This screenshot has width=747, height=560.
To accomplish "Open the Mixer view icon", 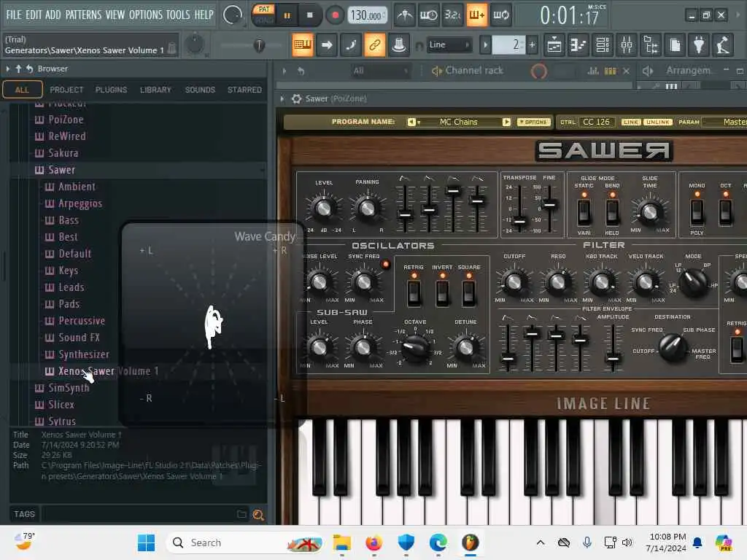I will point(627,45).
